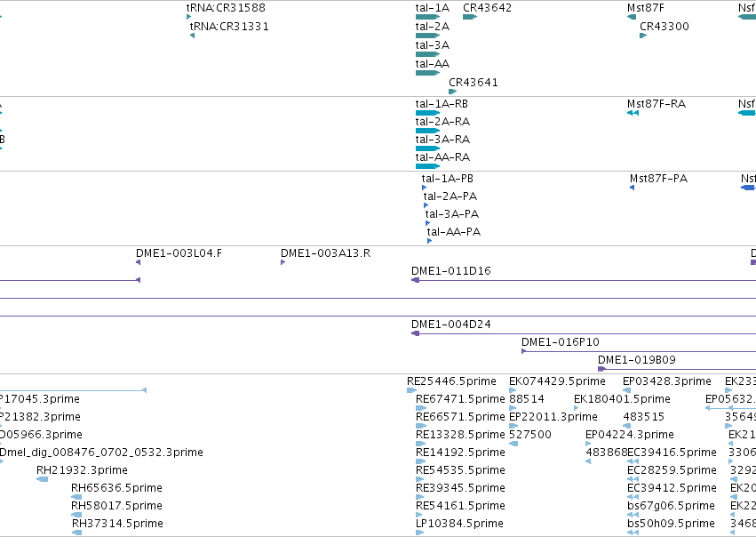Click EST RE14192.5prime
756x537 pixels.
420,461
